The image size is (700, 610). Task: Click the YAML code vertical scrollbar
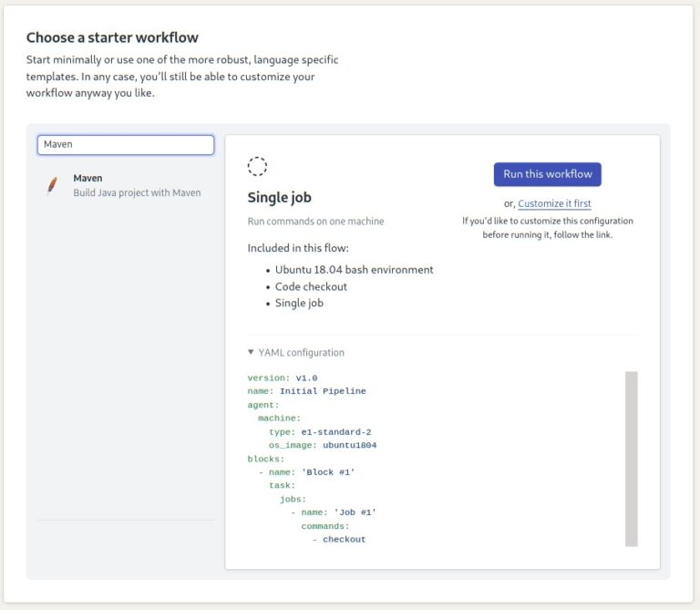click(x=632, y=459)
